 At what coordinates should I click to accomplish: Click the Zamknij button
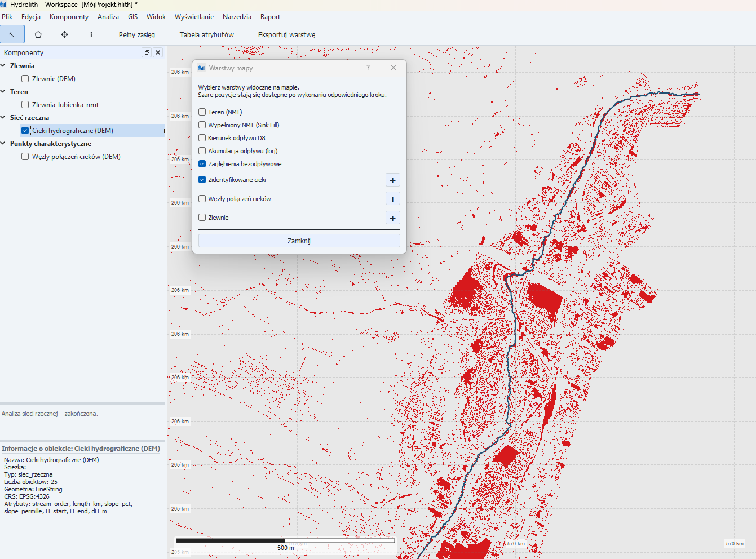pyautogui.click(x=299, y=241)
